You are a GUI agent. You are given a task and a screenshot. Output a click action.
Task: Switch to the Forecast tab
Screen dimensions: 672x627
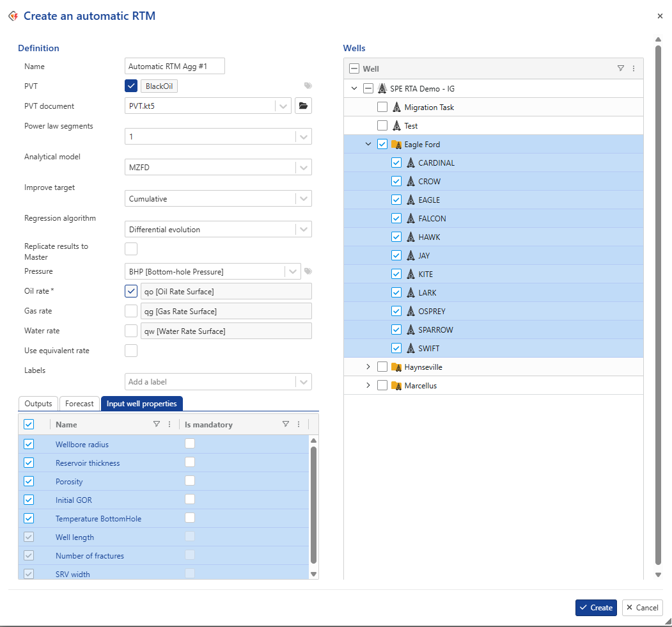click(x=79, y=404)
